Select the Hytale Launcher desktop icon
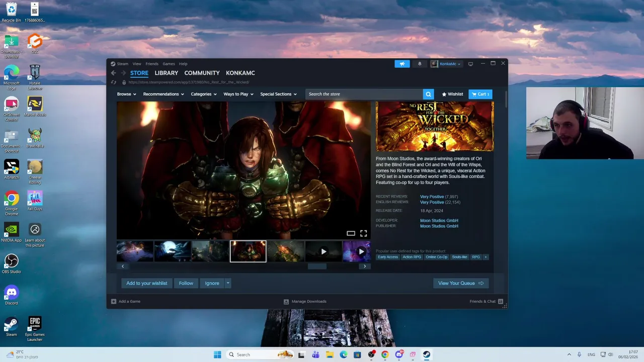644x362 pixels. 35,78
